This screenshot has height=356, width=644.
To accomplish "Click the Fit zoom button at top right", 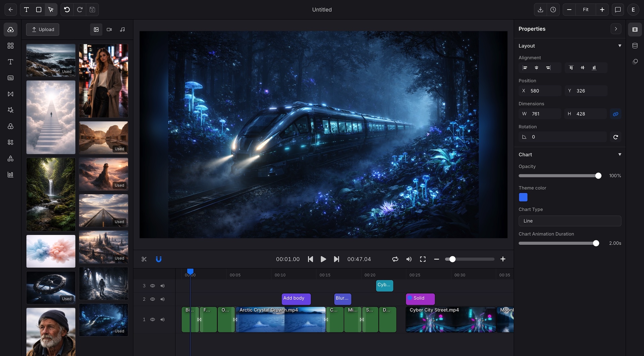I will point(586,9).
